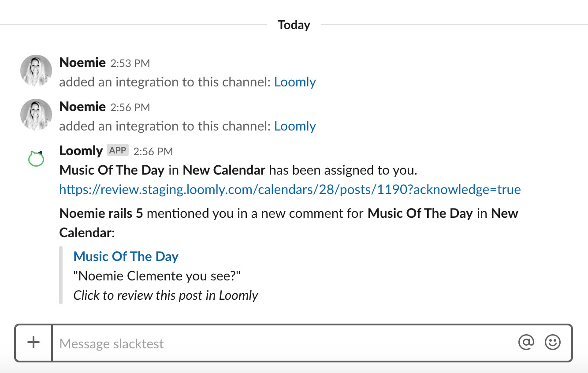This screenshot has height=373, width=588.
Task: Open the review.staging.loomly.com post URL
Action: 290,189
